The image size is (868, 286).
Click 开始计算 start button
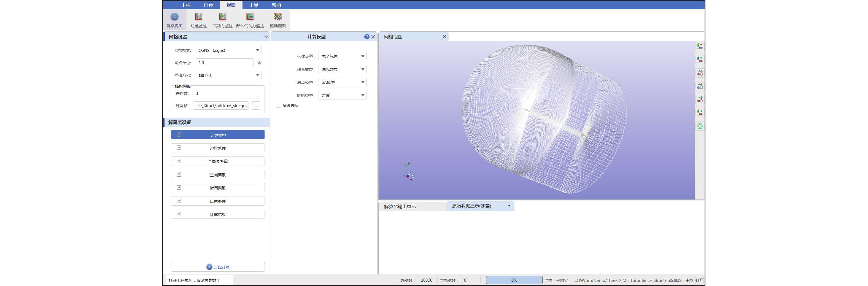[x=218, y=267]
